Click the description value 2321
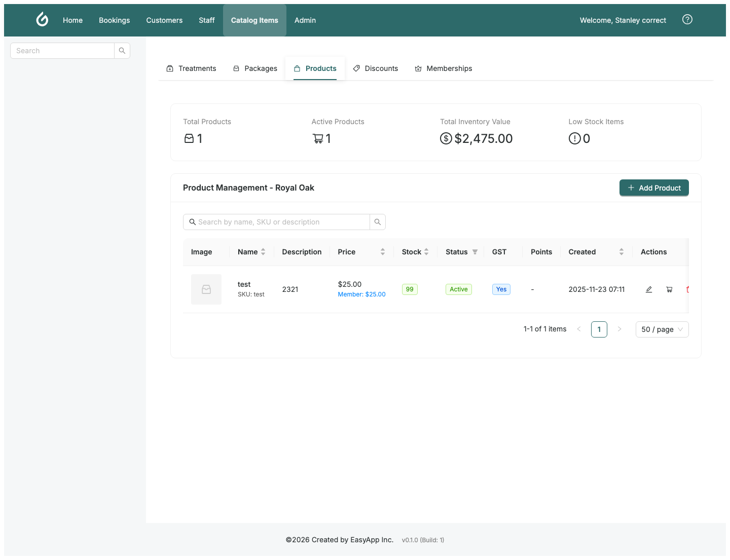The width and height of the screenshot is (730, 560). (x=290, y=289)
